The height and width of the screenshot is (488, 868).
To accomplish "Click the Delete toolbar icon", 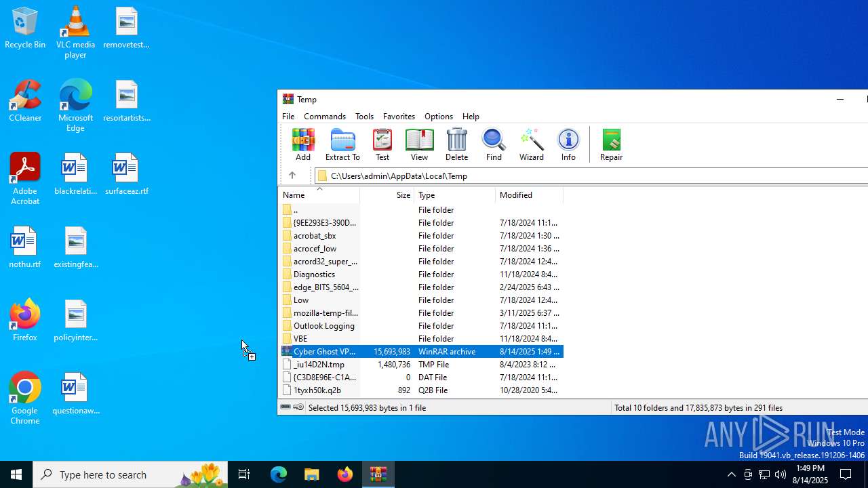I will [456, 145].
